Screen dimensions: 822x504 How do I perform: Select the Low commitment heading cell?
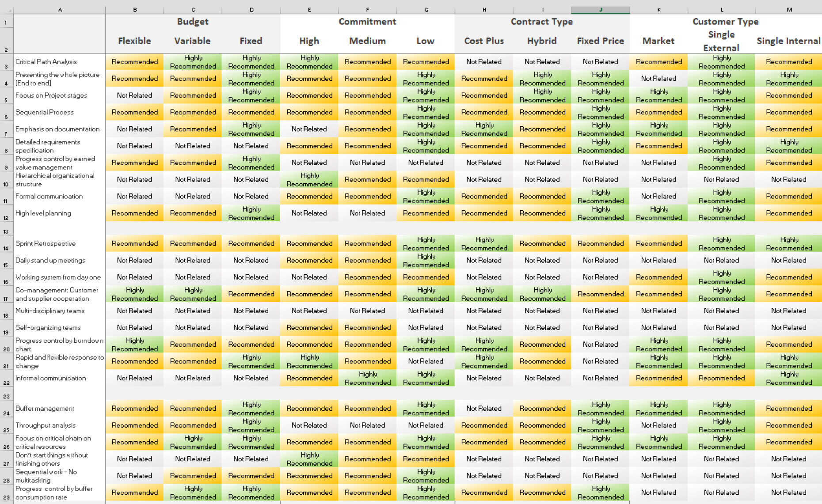pyautogui.click(x=425, y=41)
